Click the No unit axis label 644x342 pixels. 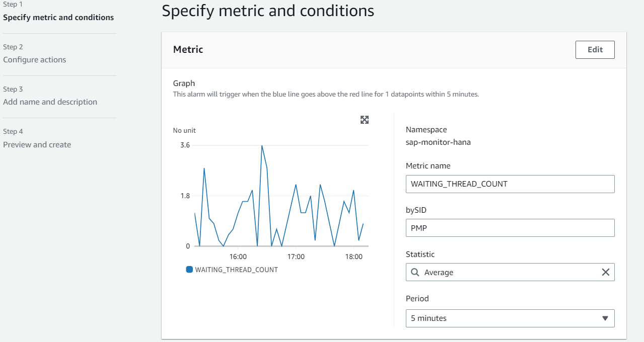pos(184,131)
